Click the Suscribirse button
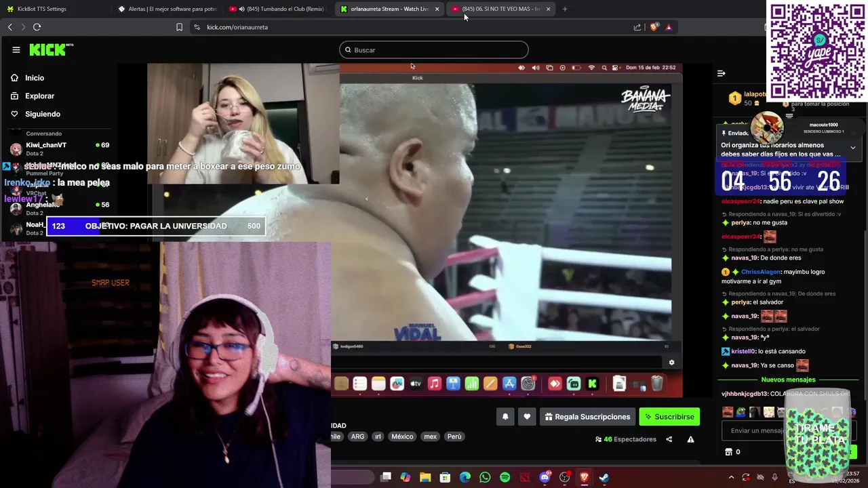 point(669,417)
